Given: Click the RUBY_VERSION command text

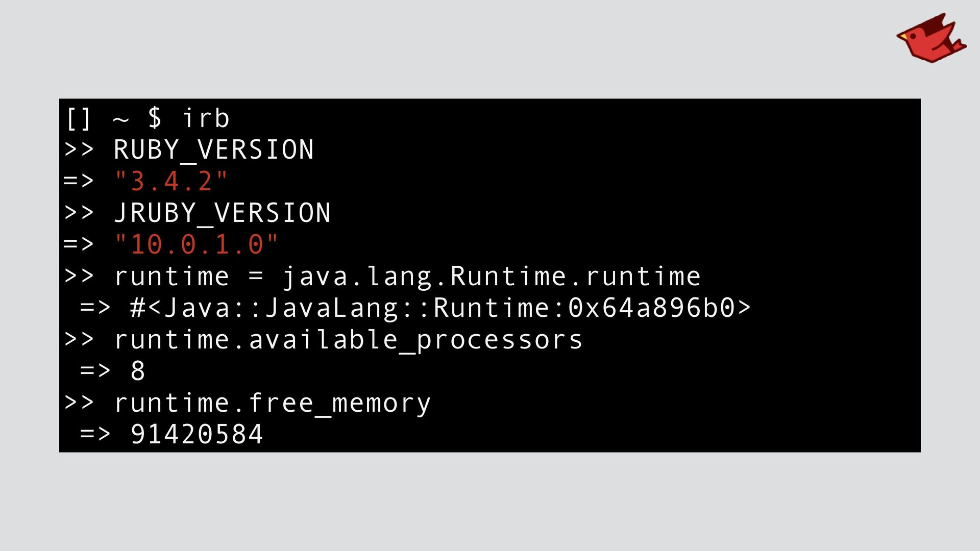Looking at the screenshot, I should coord(213,150).
